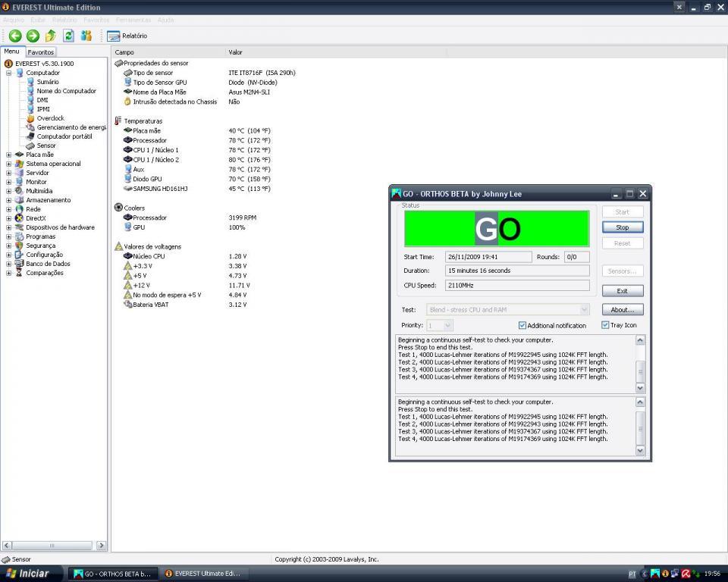The height and width of the screenshot is (582, 728).
Task: Click the red Avira umbrella tray icon
Action: click(686, 574)
